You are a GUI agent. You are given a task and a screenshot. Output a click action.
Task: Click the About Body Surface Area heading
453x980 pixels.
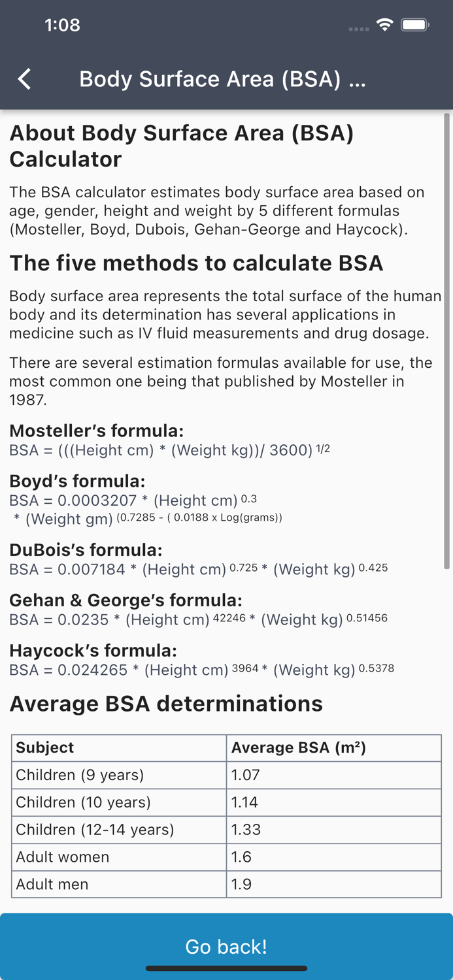181,145
